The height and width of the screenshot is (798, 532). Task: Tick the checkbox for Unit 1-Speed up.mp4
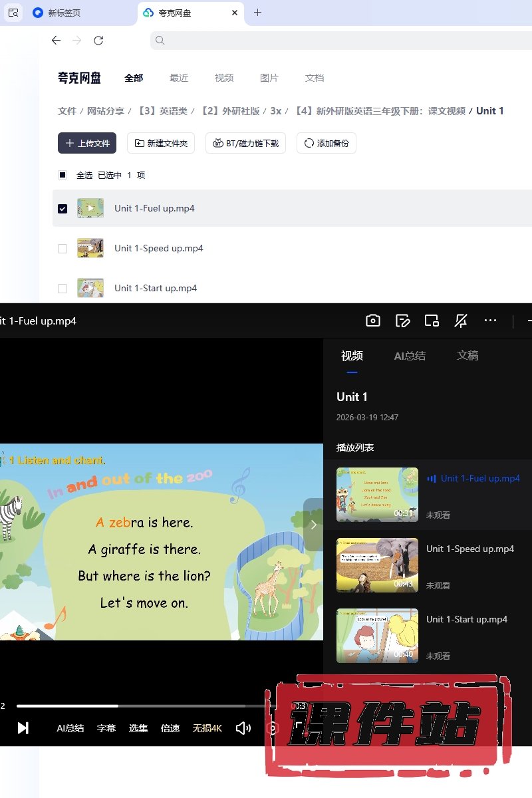63,248
